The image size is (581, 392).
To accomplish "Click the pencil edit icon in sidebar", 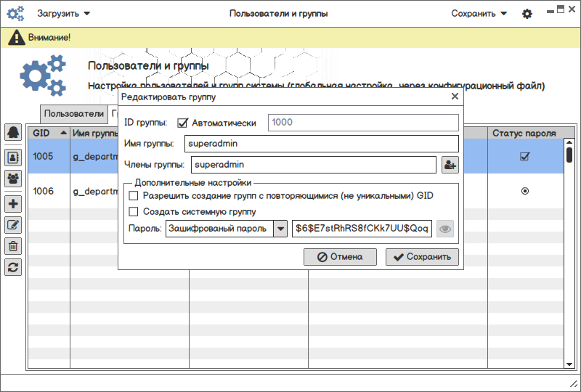I will (x=13, y=225).
